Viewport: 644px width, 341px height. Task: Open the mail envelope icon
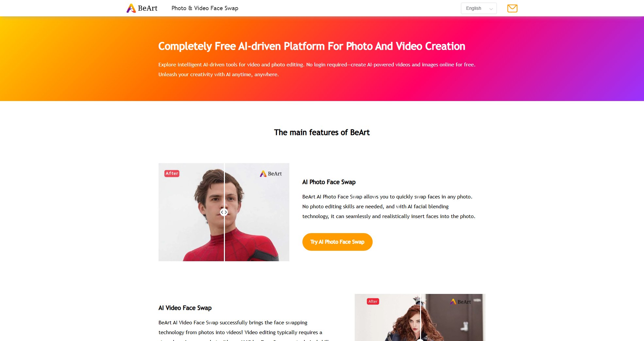pos(512,8)
